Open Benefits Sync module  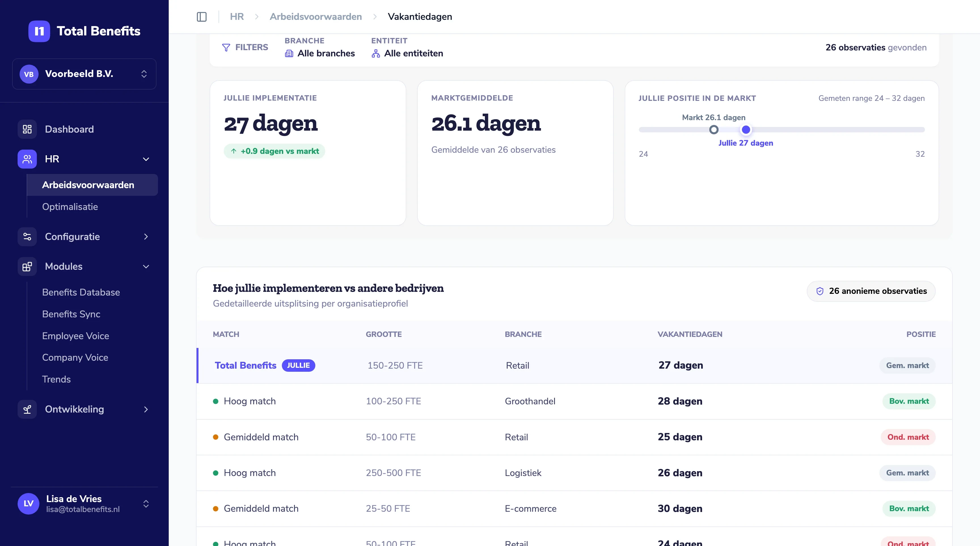[71, 314]
